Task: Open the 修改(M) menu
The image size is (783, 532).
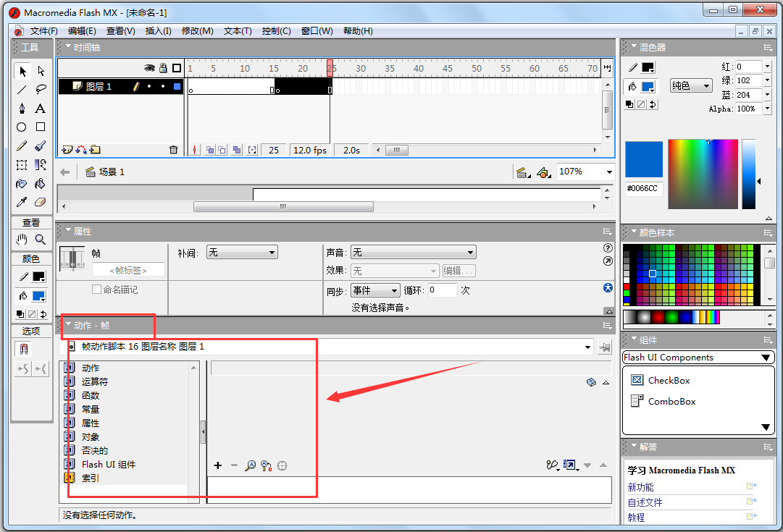Action: coord(197,31)
